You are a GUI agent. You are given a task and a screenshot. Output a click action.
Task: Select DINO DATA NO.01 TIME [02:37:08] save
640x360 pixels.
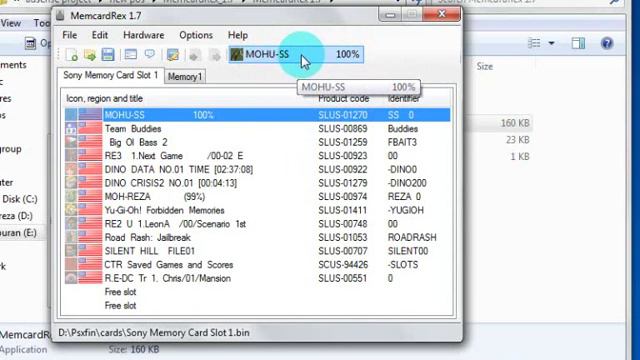click(x=258, y=169)
